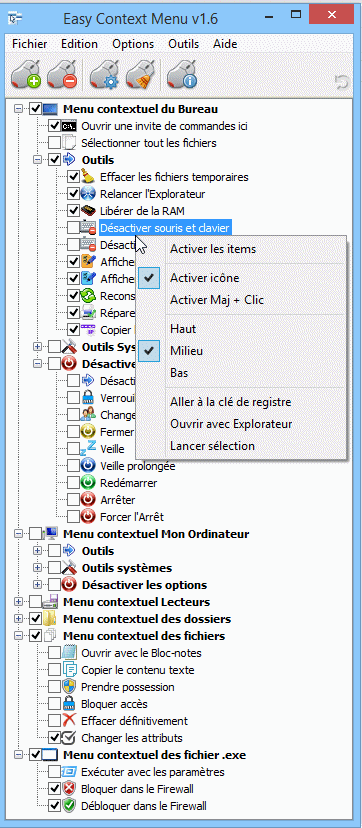Click broom icon of Effacer les fichiers temporaires
Screen dimensions: 362x828
click(x=88, y=177)
